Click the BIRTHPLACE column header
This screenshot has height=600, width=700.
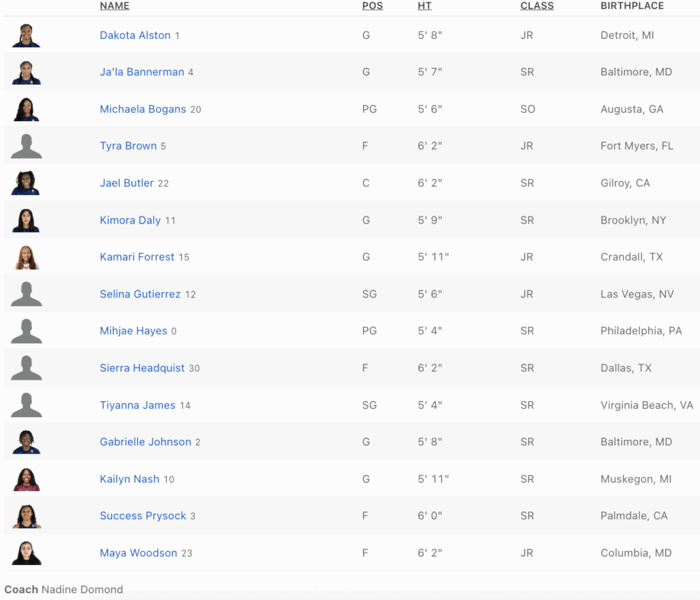point(632,6)
